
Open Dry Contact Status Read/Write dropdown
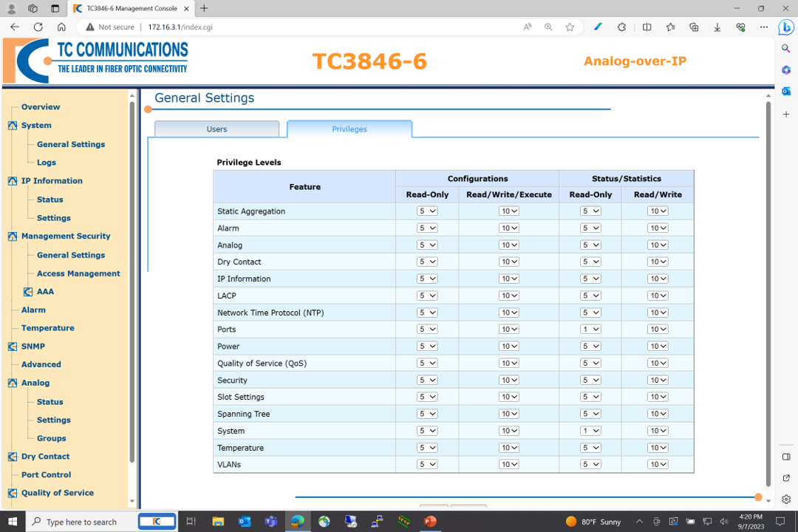pos(658,262)
